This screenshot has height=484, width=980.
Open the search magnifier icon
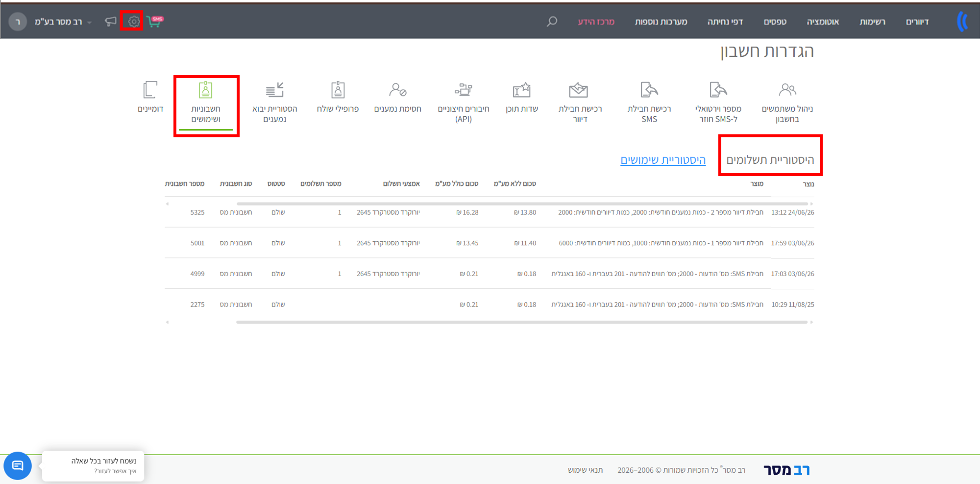552,22
